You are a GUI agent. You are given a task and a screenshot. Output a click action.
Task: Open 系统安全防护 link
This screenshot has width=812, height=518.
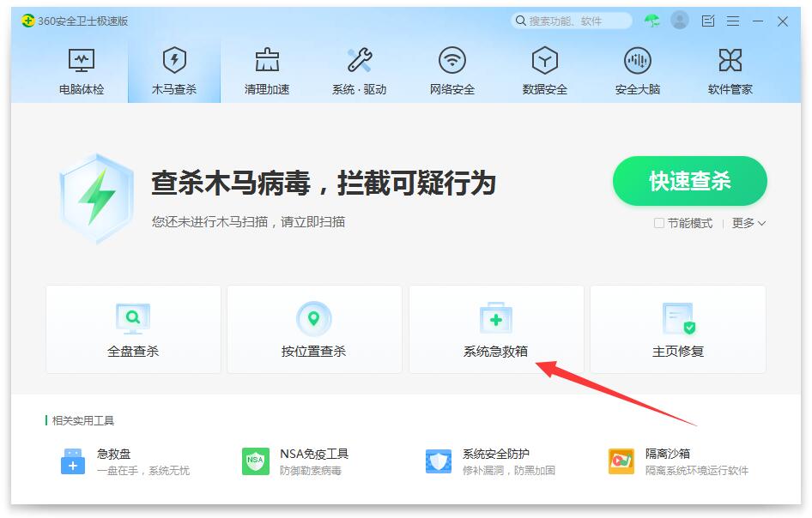(495, 454)
